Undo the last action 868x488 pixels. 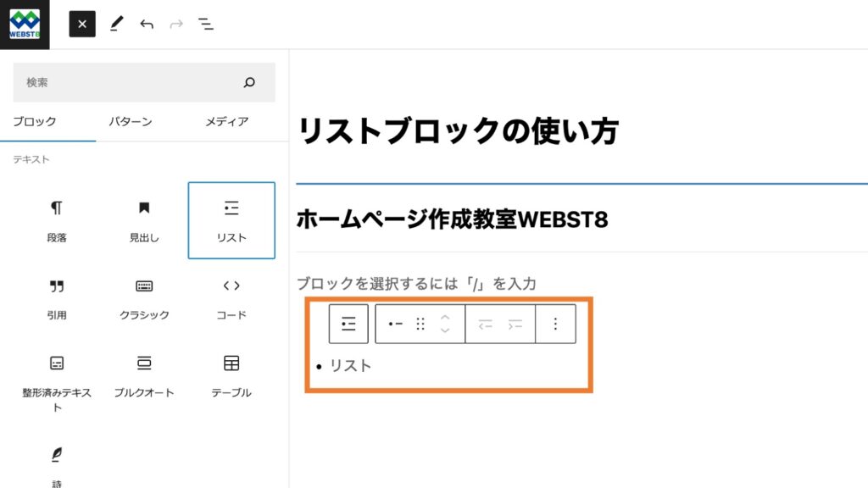click(146, 24)
